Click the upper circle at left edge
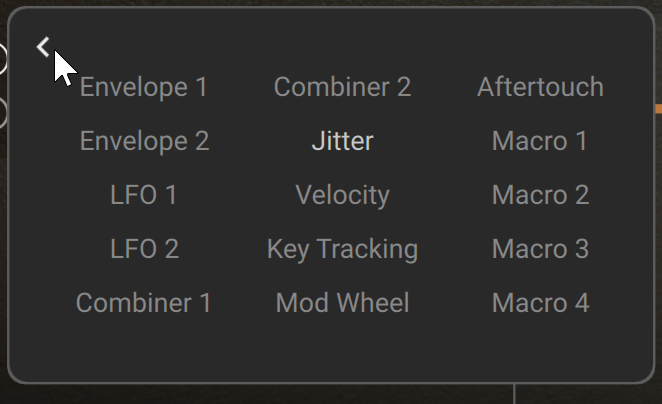662x404 pixels. pyautogui.click(x=2, y=59)
